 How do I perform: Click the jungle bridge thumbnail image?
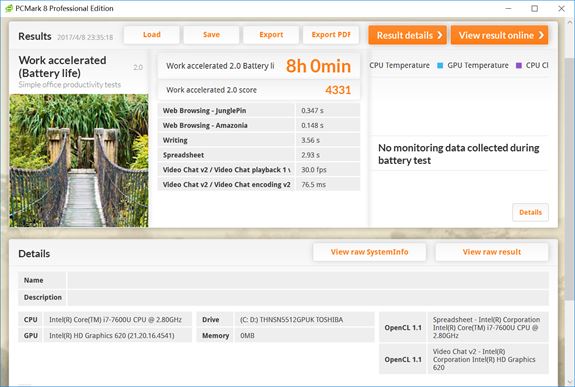click(x=79, y=161)
